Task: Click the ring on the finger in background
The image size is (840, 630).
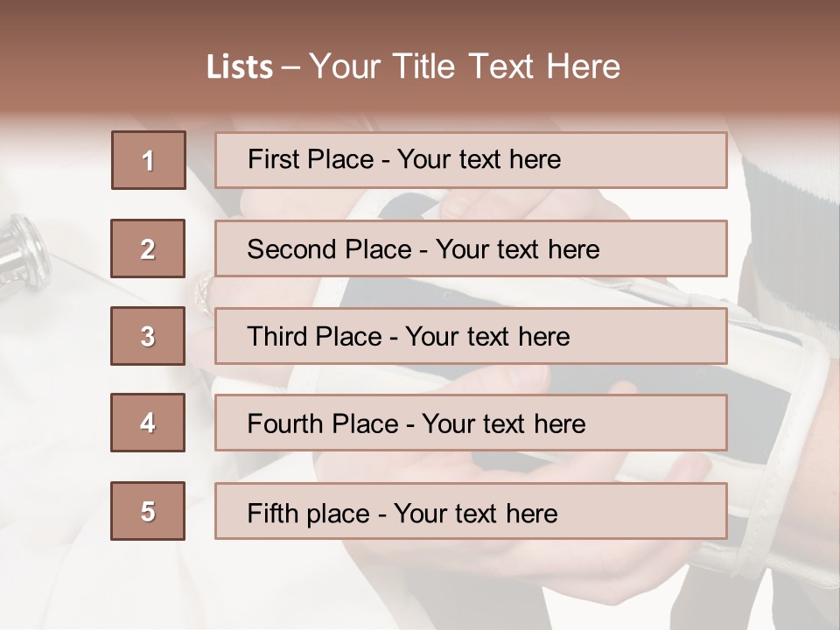Action: click(202, 292)
